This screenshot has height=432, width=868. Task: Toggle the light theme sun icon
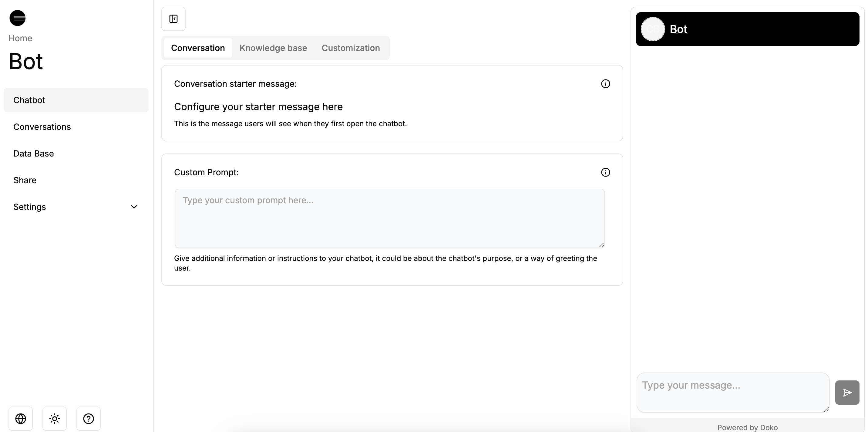55,419
